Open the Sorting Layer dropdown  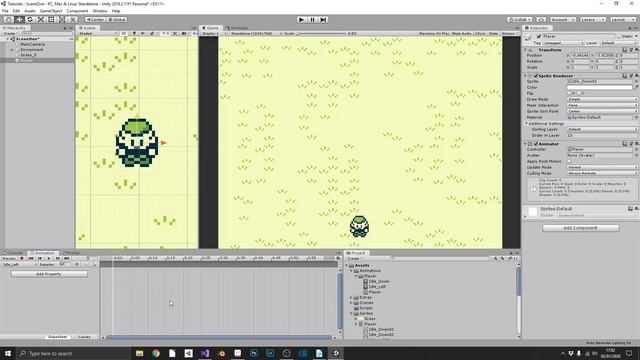point(602,129)
